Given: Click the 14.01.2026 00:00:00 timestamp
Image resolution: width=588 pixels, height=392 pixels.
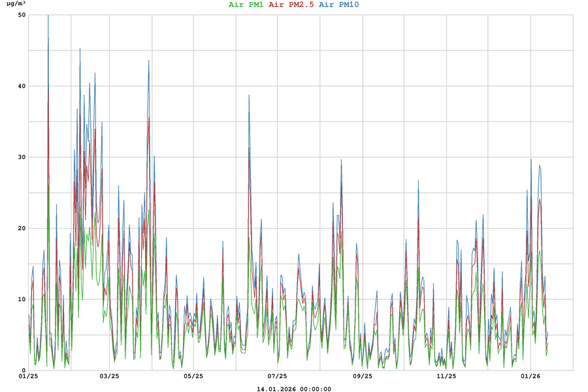Looking at the screenshot, I should point(293,389).
